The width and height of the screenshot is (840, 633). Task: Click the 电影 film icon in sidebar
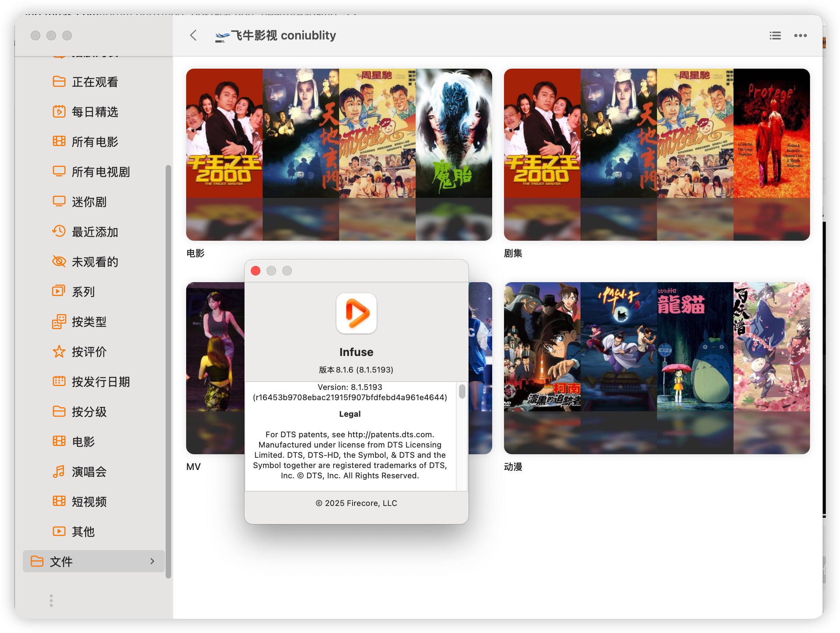[x=59, y=441]
